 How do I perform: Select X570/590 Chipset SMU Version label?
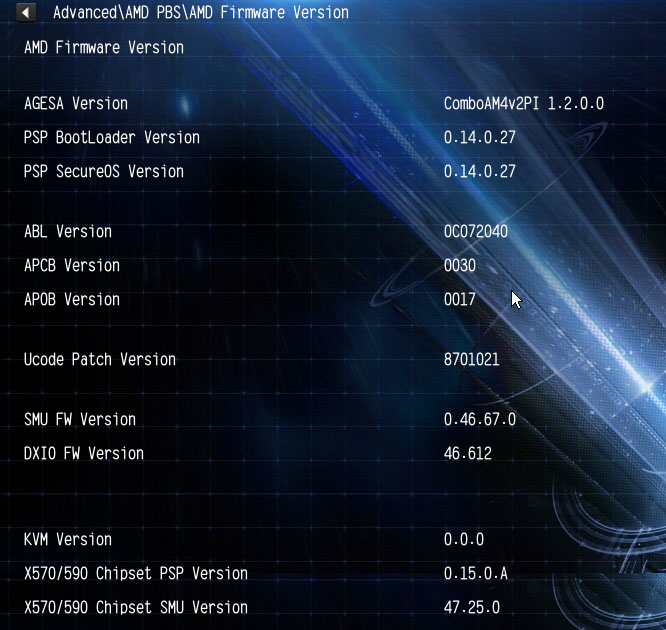click(136, 607)
